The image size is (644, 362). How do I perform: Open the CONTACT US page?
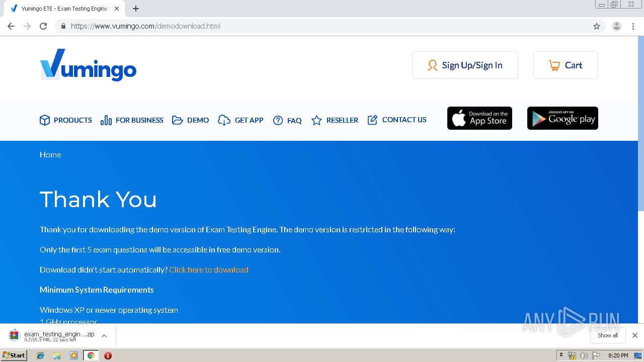click(x=397, y=120)
